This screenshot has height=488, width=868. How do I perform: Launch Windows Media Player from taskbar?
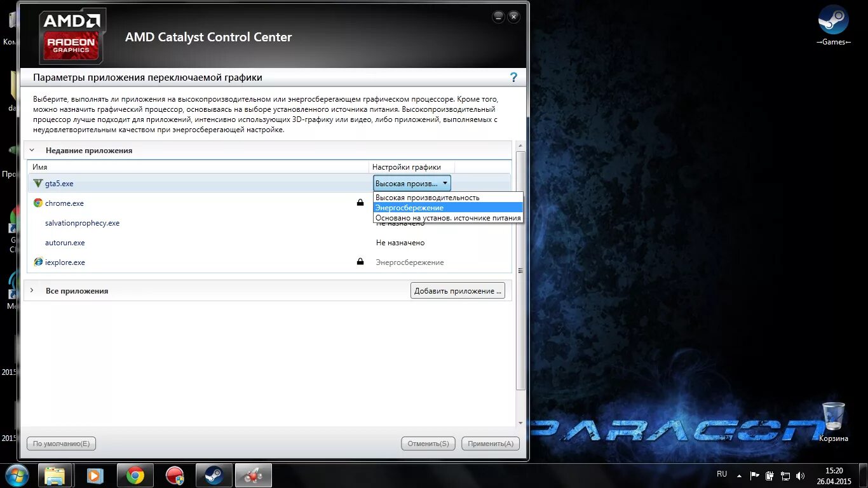(x=95, y=475)
